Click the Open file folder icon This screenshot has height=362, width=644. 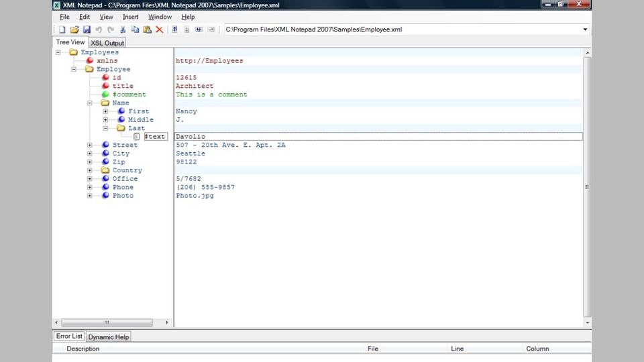click(x=74, y=29)
